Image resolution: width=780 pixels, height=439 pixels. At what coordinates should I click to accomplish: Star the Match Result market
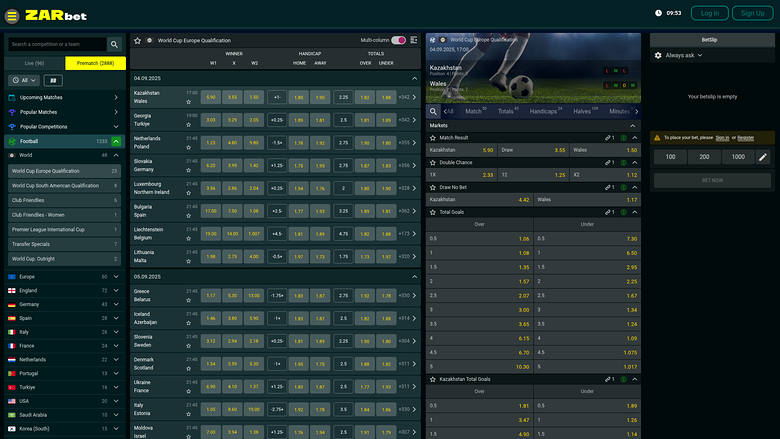click(x=433, y=137)
